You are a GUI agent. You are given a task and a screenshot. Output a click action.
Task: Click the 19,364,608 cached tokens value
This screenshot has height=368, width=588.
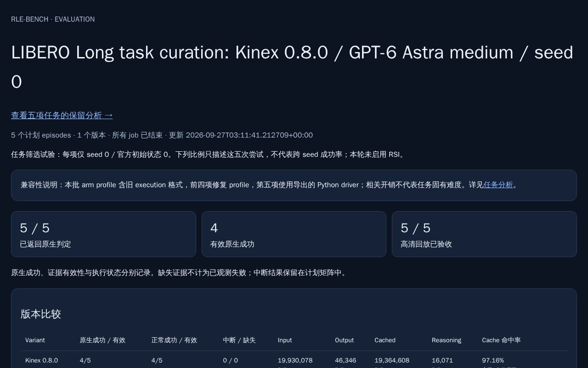[392, 361]
